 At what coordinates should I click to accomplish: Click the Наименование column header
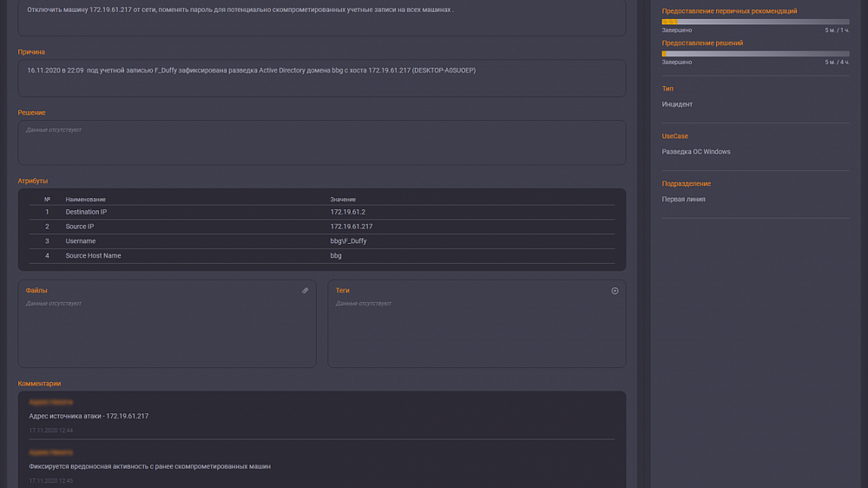click(x=85, y=200)
